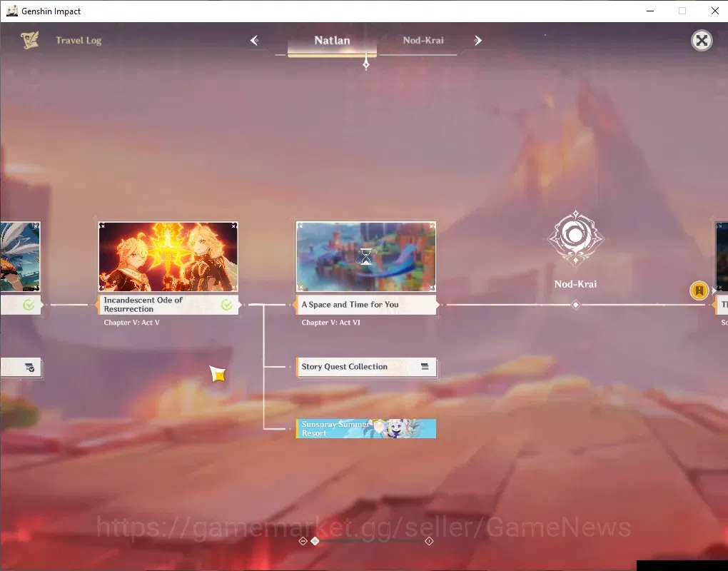
Task: Click the diamond handle on bottom slider
Action: pyautogui.click(x=315, y=541)
